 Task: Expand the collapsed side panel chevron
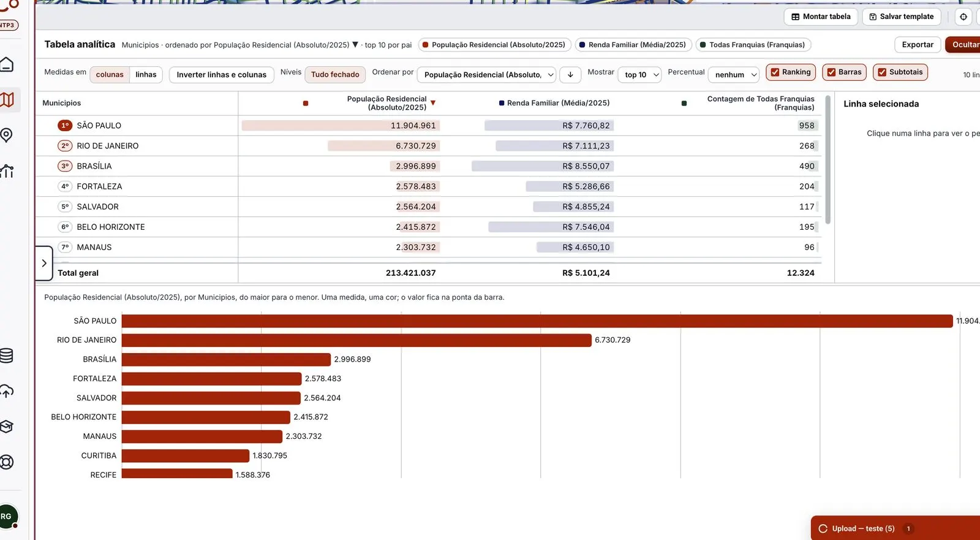point(44,264)
